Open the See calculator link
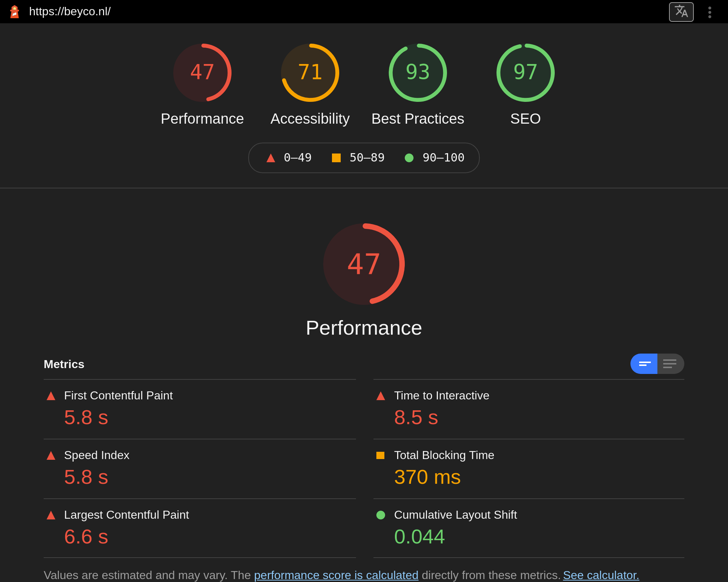 pyautogui.click(x=601, y=575)
